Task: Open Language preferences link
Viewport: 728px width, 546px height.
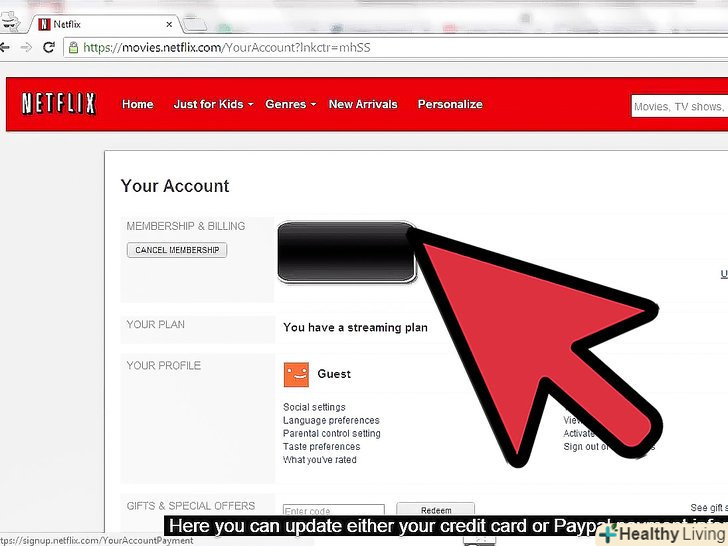Action: [331, 420]
